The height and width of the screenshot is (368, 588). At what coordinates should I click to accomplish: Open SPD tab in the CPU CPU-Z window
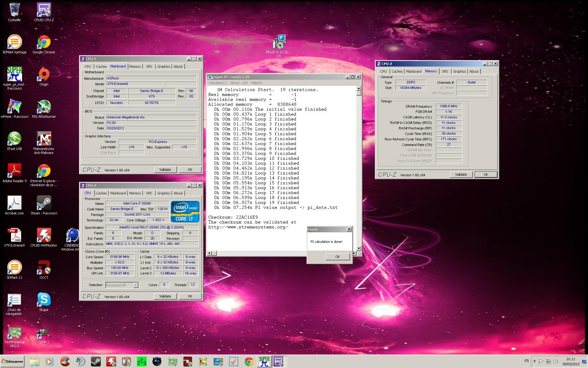[149, 193]
